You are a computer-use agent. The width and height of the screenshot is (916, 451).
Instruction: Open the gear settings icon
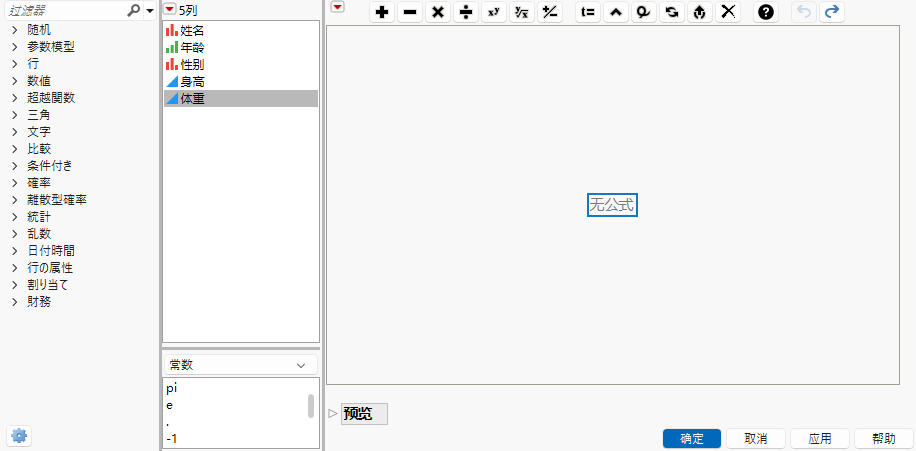(19, 435)
